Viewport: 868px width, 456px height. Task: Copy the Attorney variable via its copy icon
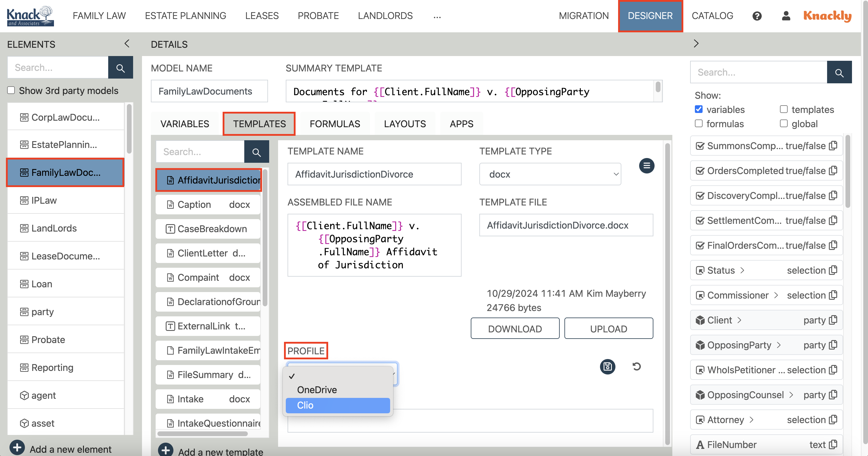pyautogui.click(x=833, y=420)
